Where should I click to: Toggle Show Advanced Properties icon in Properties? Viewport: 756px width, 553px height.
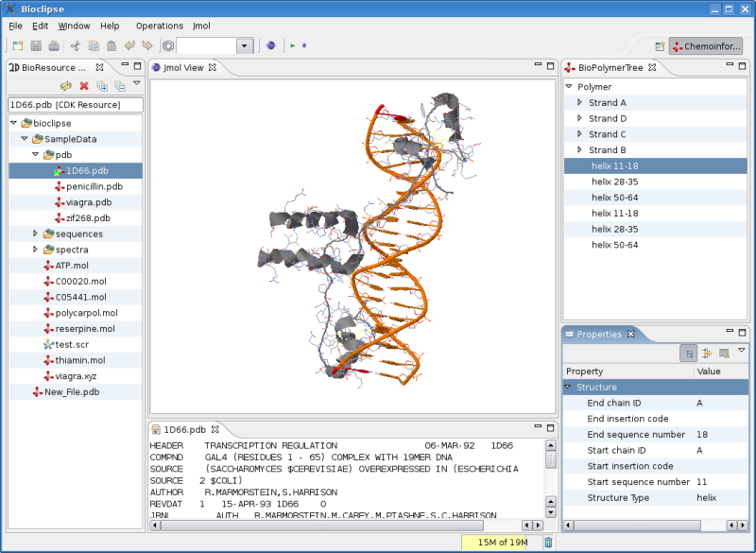tap(706, 354)
